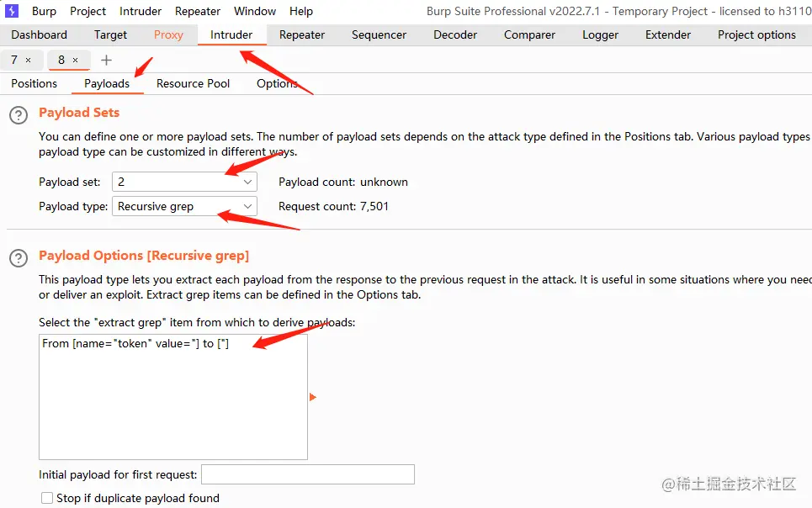Open the Window menu
Screen dimensions: 812x508
click(255, 11)
